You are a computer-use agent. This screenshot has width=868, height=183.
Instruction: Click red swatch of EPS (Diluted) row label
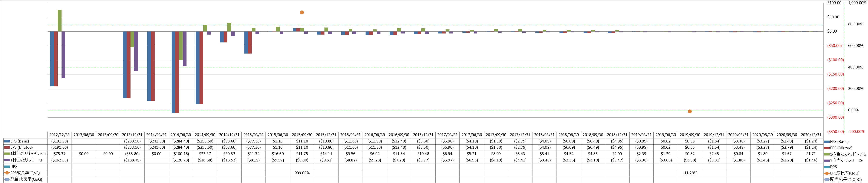pos(7,148)
